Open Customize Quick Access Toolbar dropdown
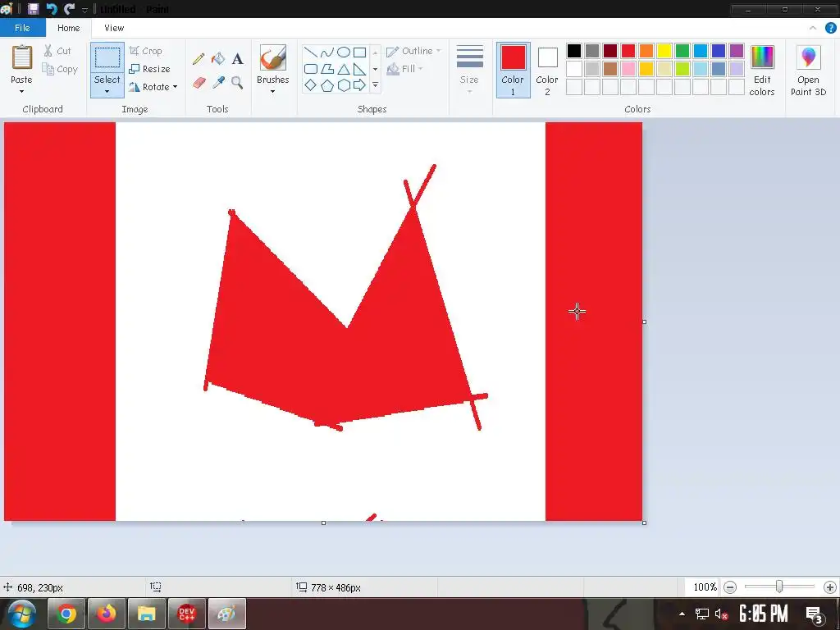 point(84,10)
